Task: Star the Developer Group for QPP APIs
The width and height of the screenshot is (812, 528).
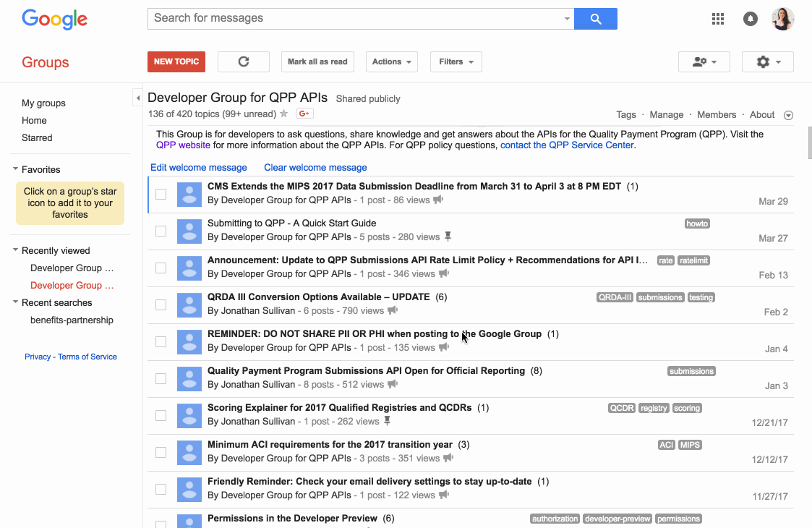Action: [x=284, y=114]
